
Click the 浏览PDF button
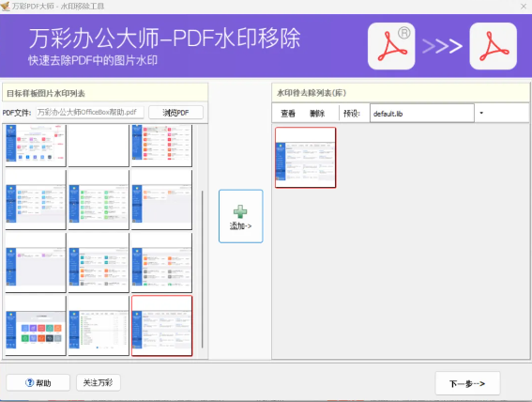pyautogui.click(x=175, y=113)
